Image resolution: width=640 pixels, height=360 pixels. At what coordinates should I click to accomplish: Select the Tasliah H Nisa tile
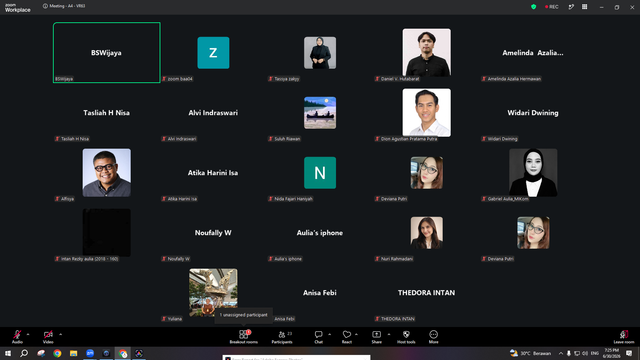pyautogui.click(x=107, y=113)
